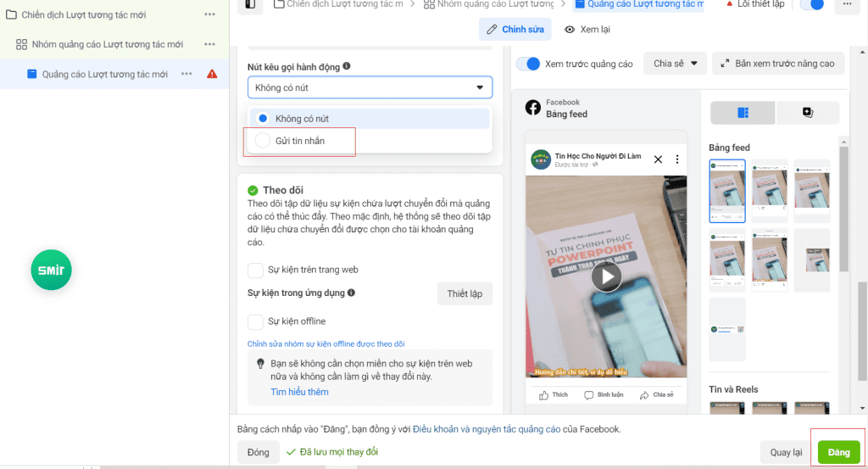
Task: Click info icon beside Sự kiện trong ứng dụng
Action: point(351,293)
